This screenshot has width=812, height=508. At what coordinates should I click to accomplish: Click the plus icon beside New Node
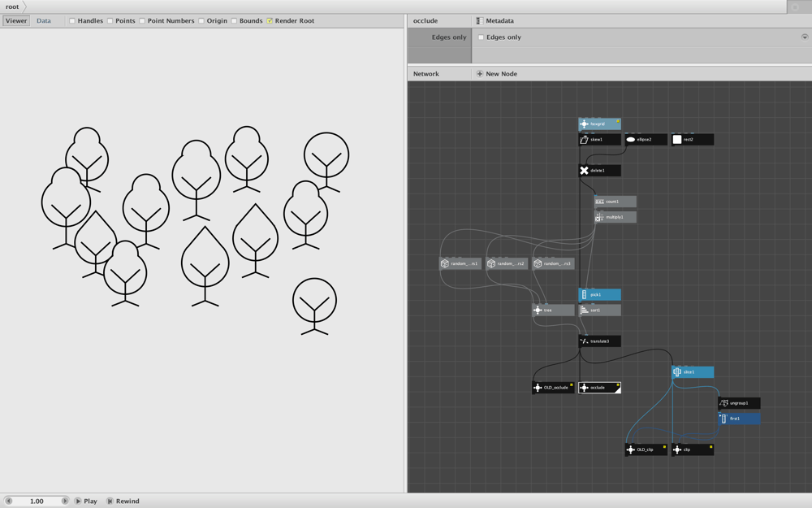[480, 74]
